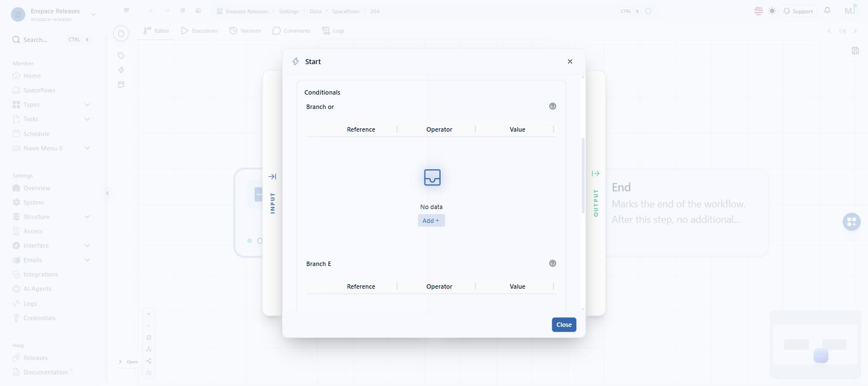Save the spaceflow with the disk icon
The image size is (868, 386).
[855, 50]
